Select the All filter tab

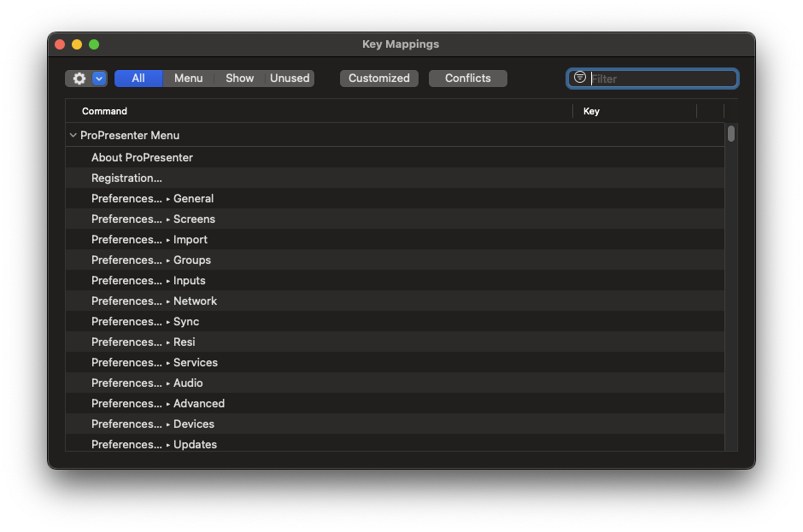(x=138, y=79)
